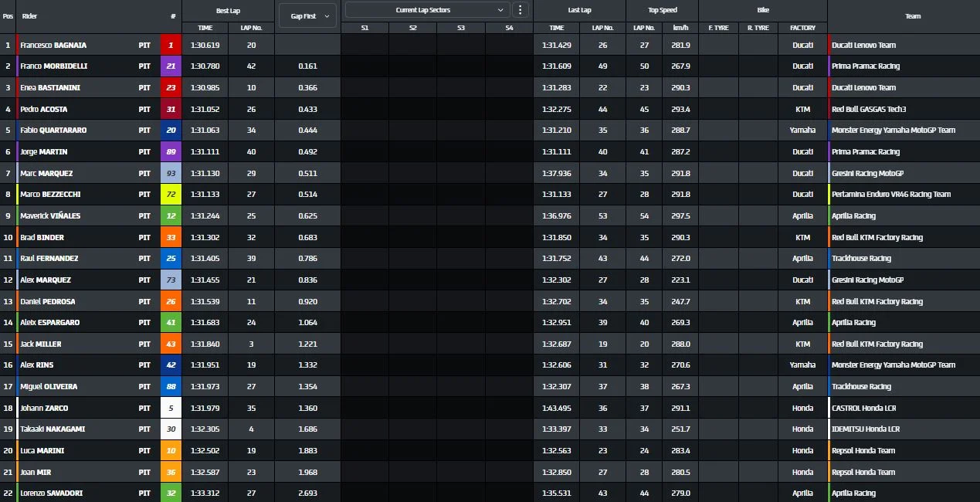The width and height of the screenshot is (980, 502).
Task: Click the Last Lap column header
Action: pos(579,10)
